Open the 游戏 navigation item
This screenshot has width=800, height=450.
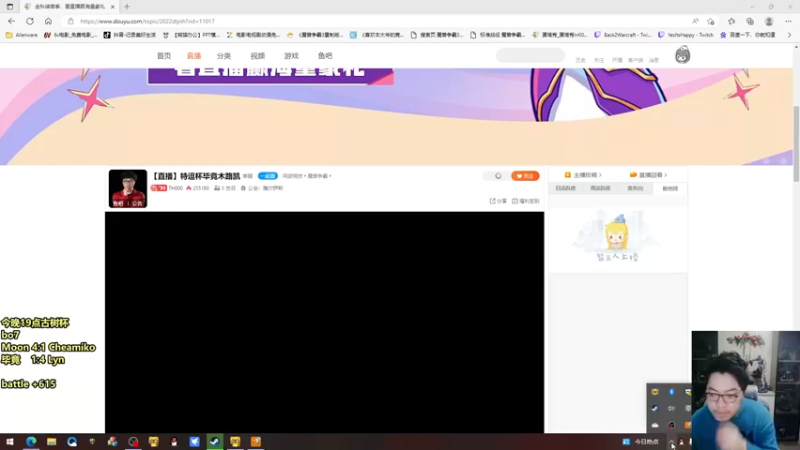tap(291, 56)
